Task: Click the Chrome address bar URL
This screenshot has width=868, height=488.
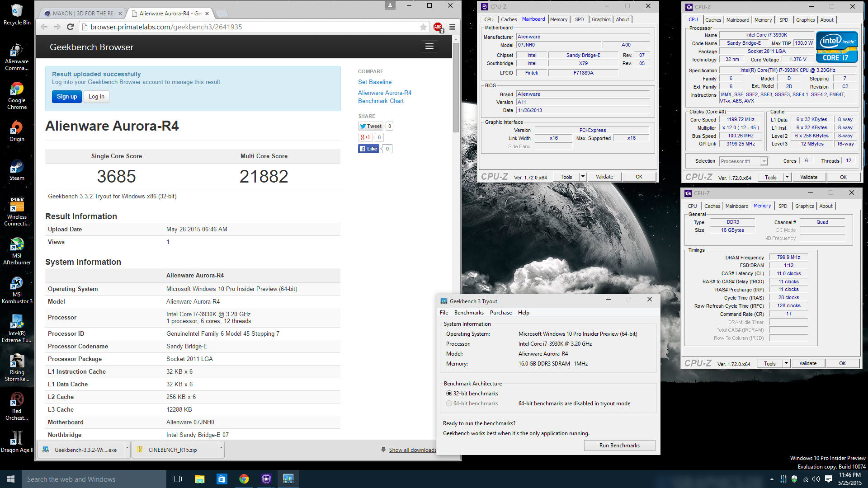Action: [x=166, y=27]
